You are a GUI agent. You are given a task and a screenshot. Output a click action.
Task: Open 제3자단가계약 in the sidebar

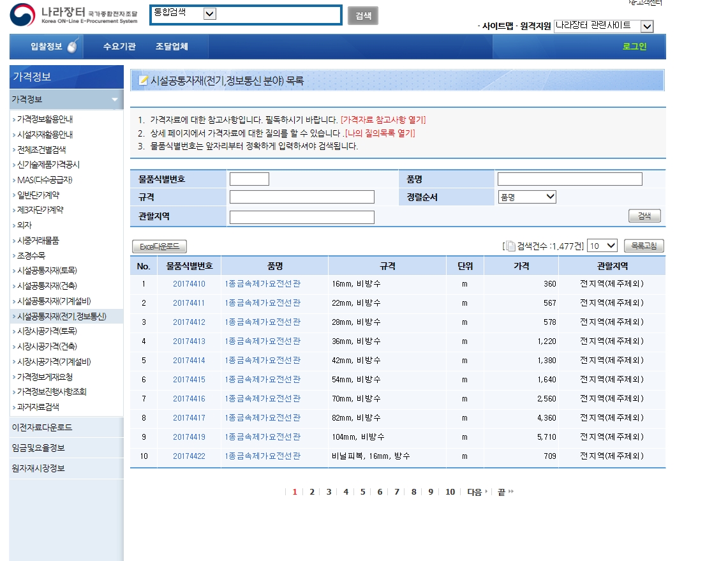[x=40, y=210]
